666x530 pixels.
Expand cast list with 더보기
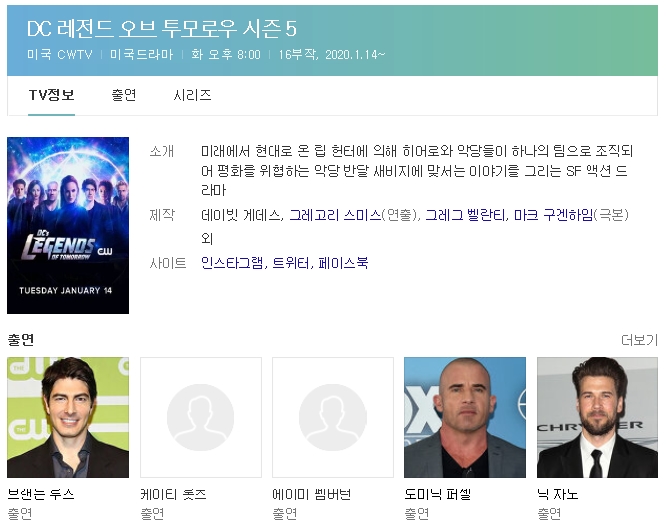pos(639,340)
